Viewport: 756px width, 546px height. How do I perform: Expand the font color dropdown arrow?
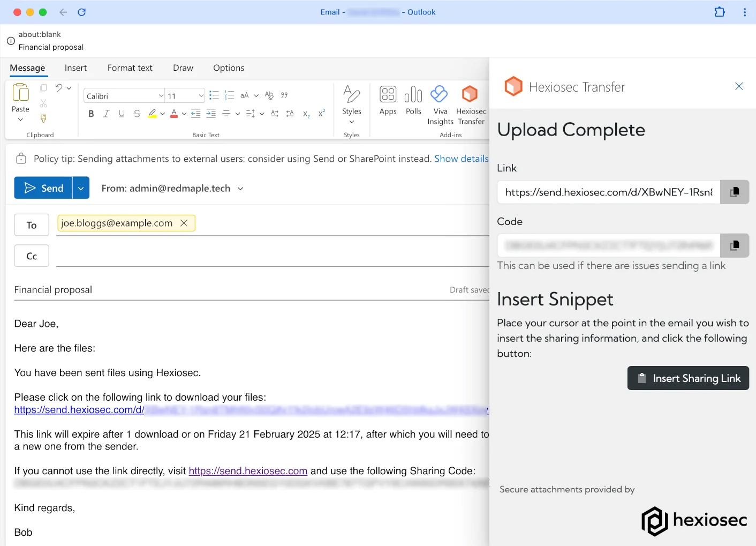click(x=184, y=114)
